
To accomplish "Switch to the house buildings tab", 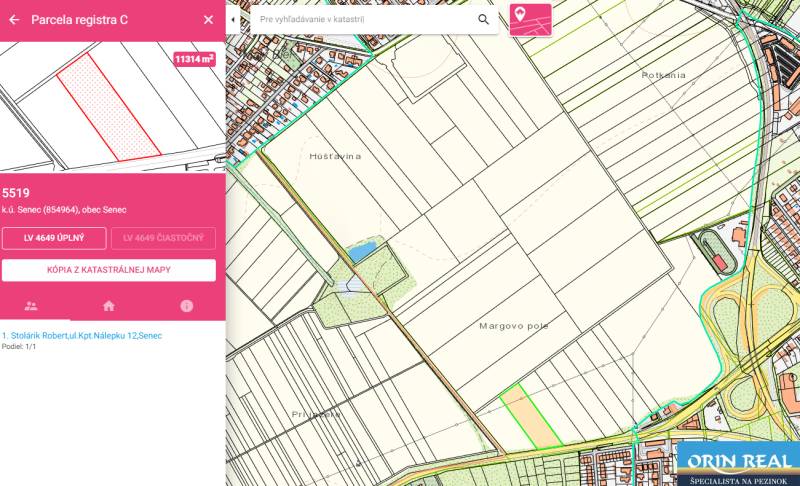I will 109,306.
